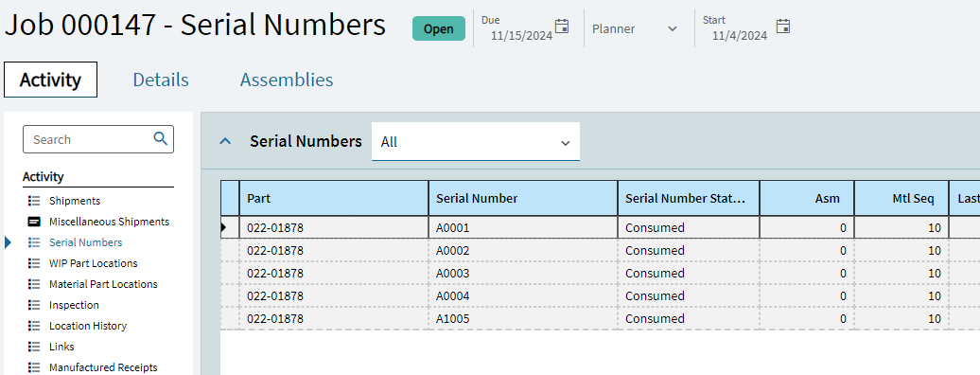The image size is (980, 375).
Task: Click the Consumed status for A0004
Action: (x=689, y=295)
